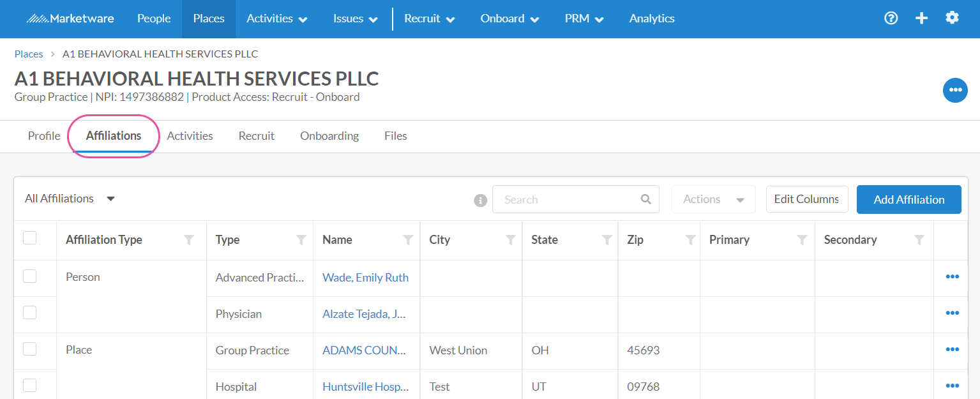980x399 pixels.
Task: Switch to the Onboarding tab
Action: tap(329, 136)
